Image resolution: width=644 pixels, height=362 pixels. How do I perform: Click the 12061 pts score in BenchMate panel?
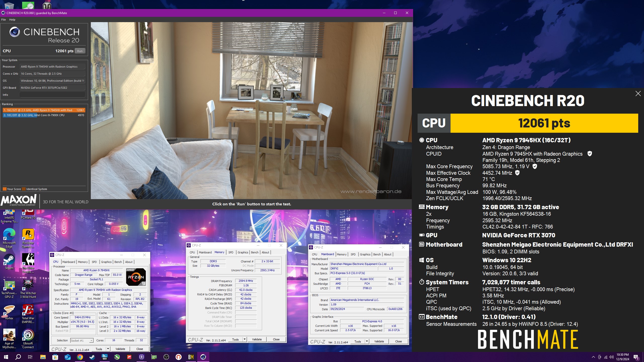point(544,123)
